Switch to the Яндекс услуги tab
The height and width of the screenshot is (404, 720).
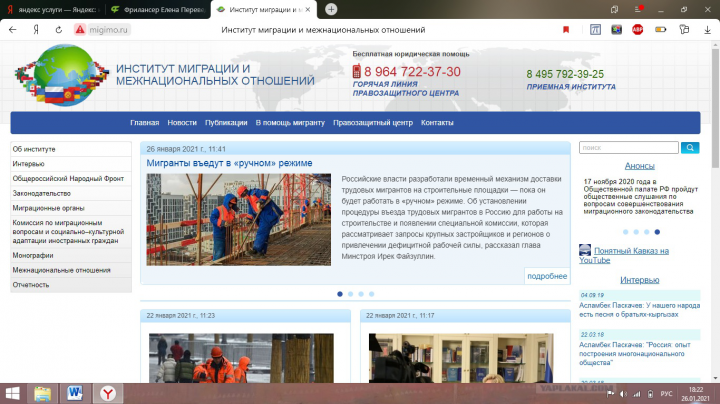click(x=53, y=10)
